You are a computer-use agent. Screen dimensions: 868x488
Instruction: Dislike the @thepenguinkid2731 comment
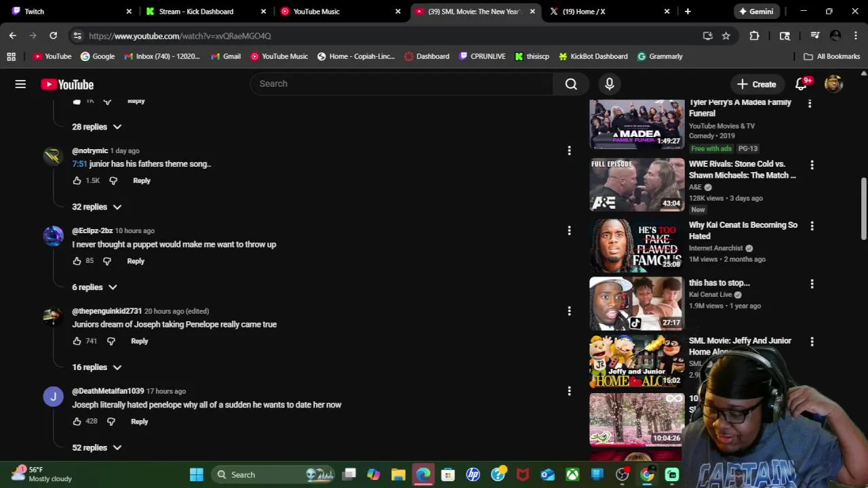111,341
